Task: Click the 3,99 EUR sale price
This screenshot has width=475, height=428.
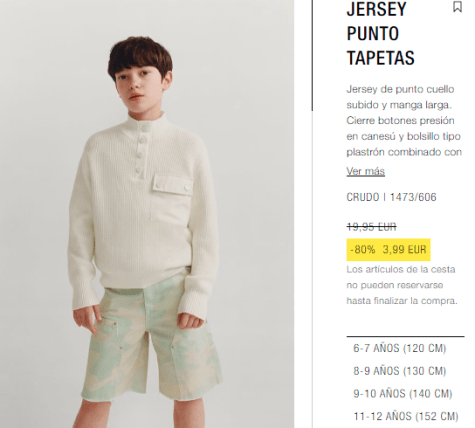Action: (x=404, y=249)
